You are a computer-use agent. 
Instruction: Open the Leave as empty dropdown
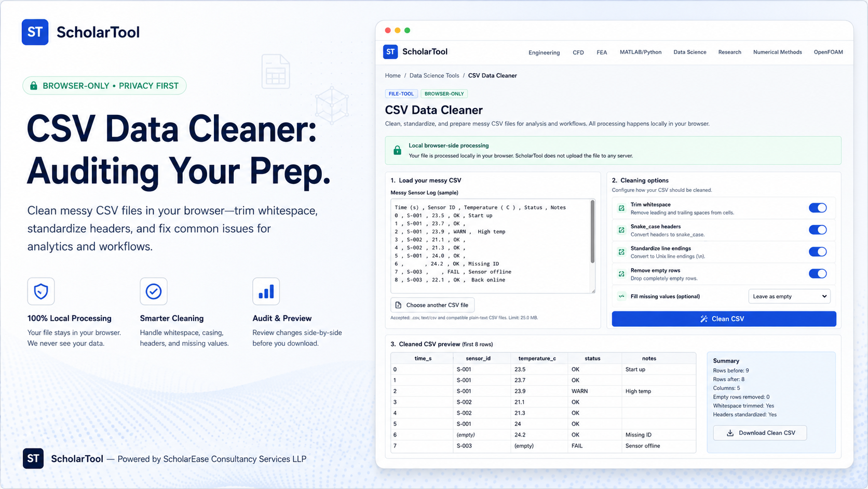point(789,296)
